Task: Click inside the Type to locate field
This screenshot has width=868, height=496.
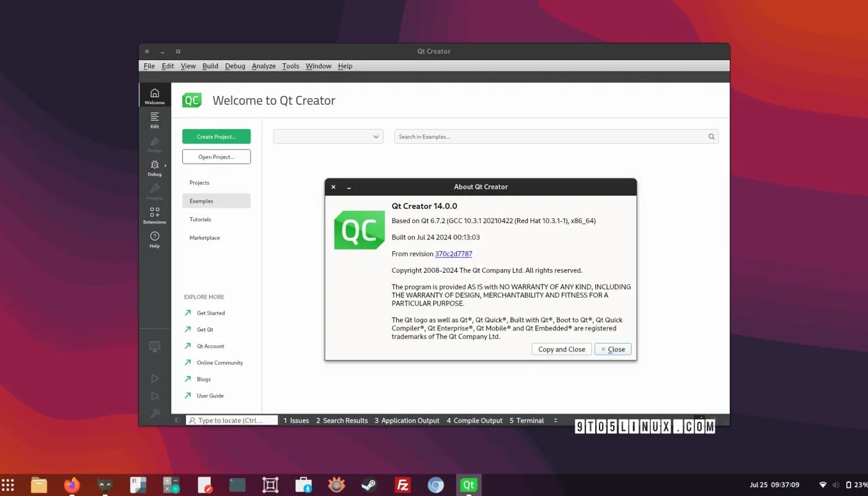Action: coord(232,420)
